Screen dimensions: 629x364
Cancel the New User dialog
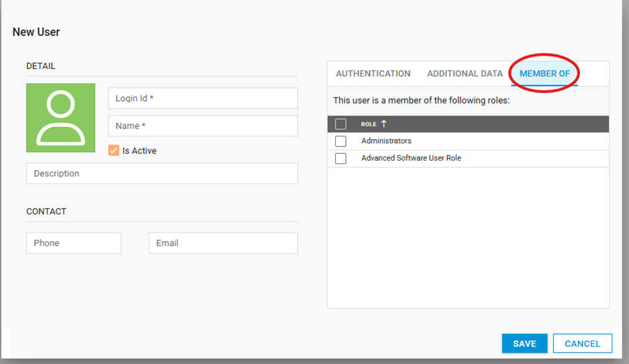[582, 343]
